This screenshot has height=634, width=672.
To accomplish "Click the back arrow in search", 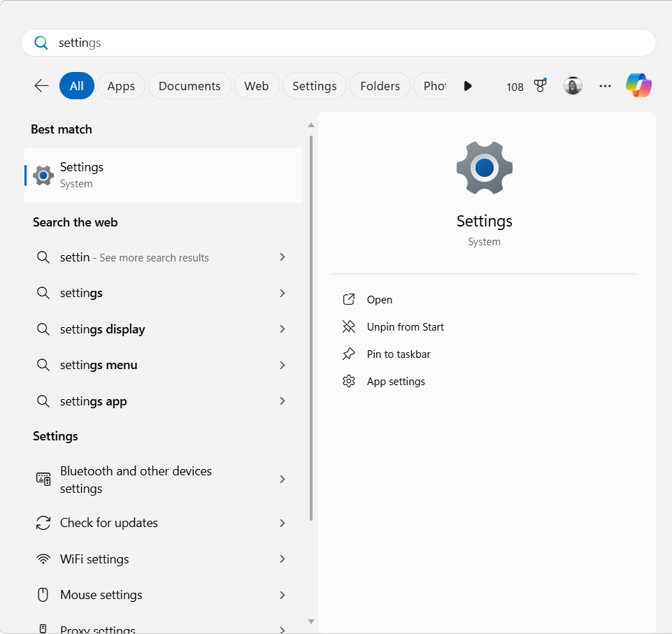I will (41, 85).
